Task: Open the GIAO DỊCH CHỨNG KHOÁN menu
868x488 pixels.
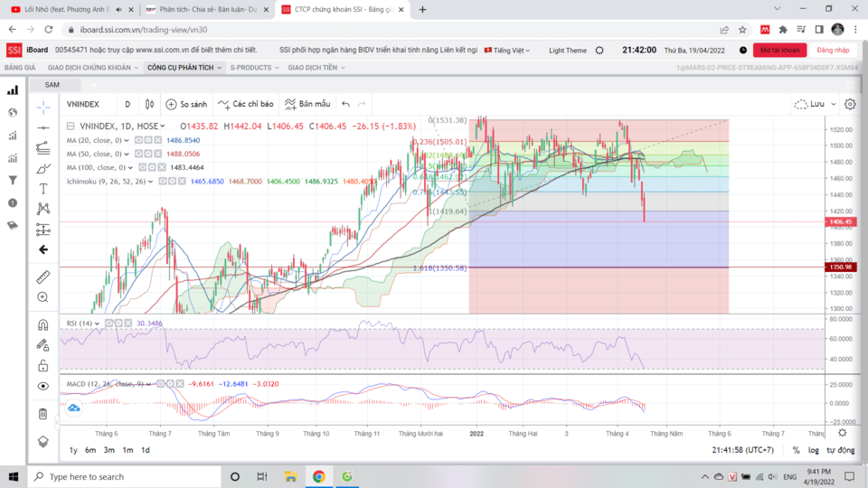Action: 93,68
